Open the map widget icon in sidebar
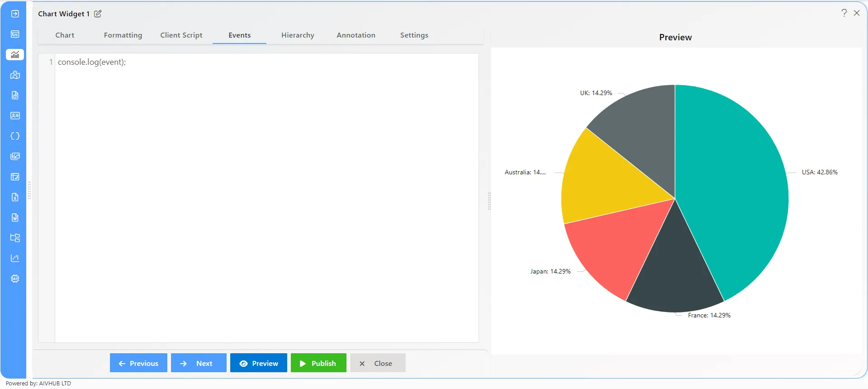The image size is (868, 389). 15,75
